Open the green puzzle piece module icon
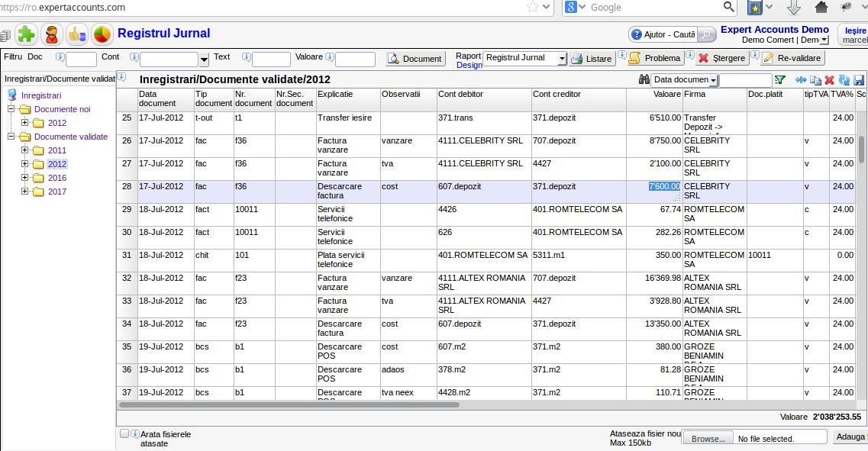 (x=25, y=34)
